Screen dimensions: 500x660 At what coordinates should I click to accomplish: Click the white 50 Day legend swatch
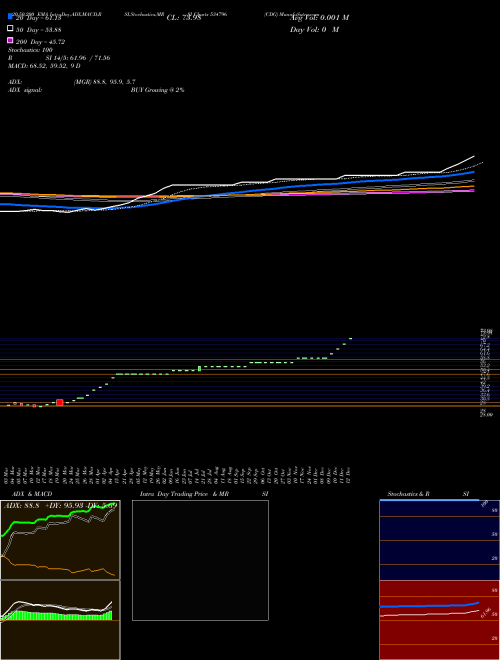coord(10,29)
